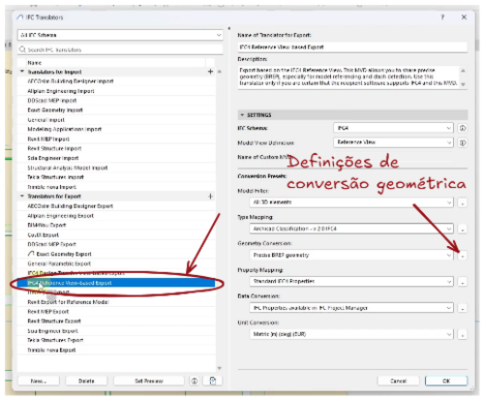
Task: Open Geometry Conversion preset options button
Action: point(462,255)
